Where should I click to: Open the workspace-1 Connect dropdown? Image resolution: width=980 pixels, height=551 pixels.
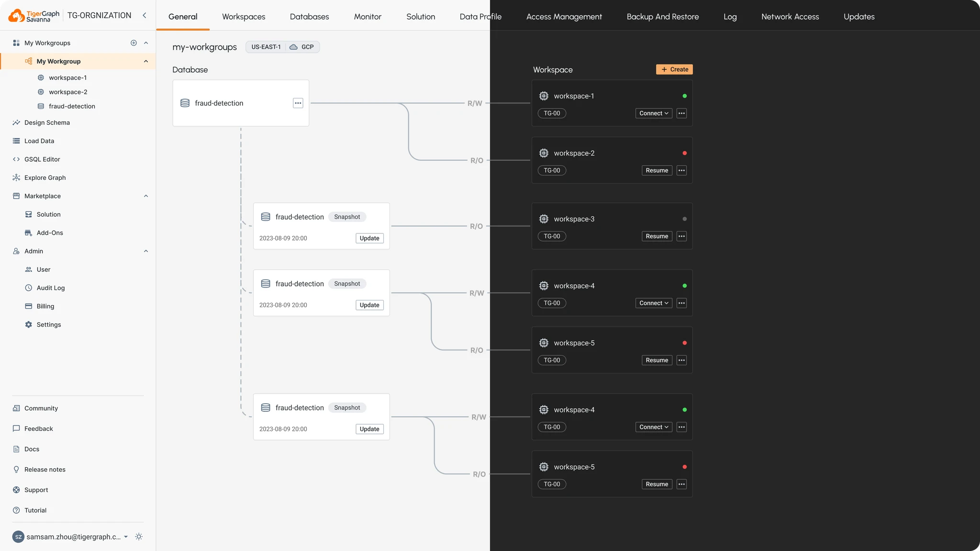(x=654, y=113)
